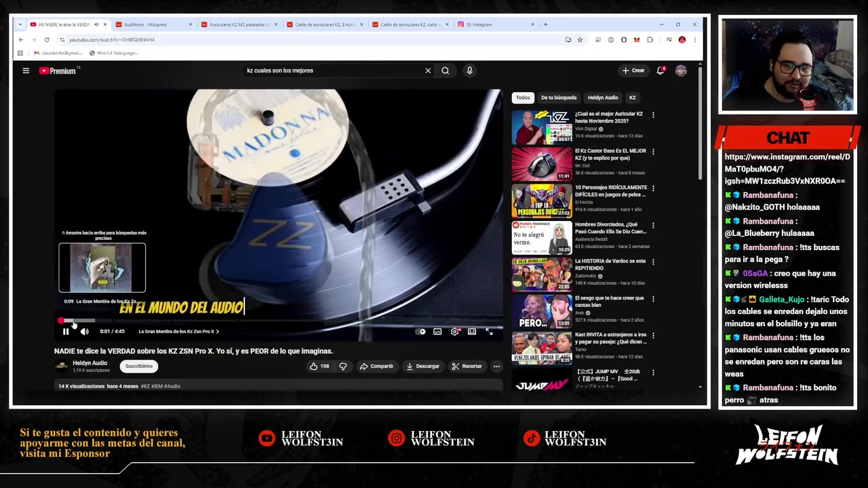Image resolution: width=868 pixels, height=488 pixels.
Task: Open the menu for 'La HISTORIA de Vardoc' video
Action: coord(653,262)
